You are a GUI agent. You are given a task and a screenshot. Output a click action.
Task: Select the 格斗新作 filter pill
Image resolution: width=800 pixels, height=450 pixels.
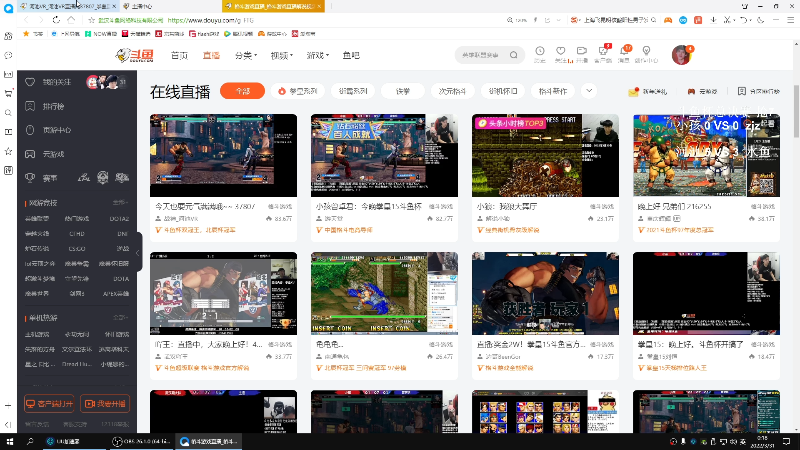pyautogui.click(x=553, y=91)
